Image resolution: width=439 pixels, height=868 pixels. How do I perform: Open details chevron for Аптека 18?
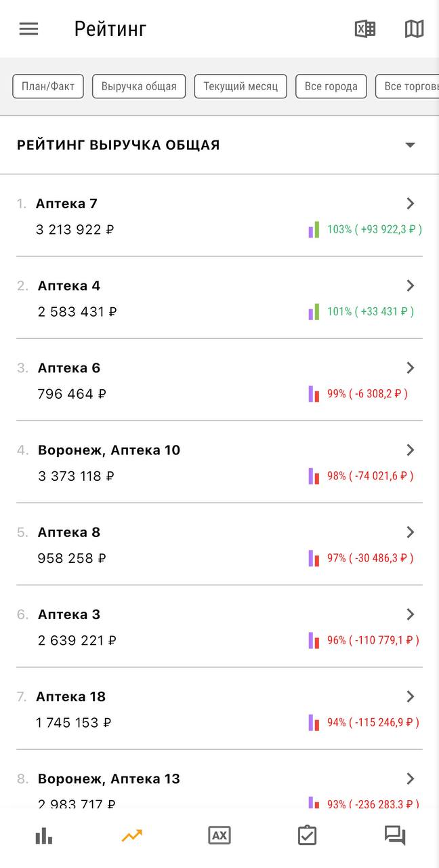click(x=410, y=696)
